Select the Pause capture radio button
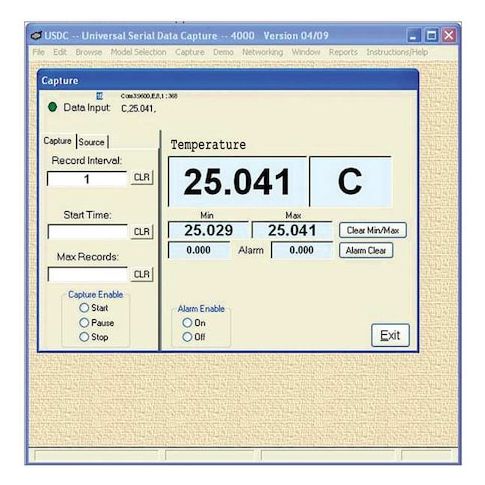Image resolution: width=485 pixels, height=485 pixels. [x=84, y=322]
